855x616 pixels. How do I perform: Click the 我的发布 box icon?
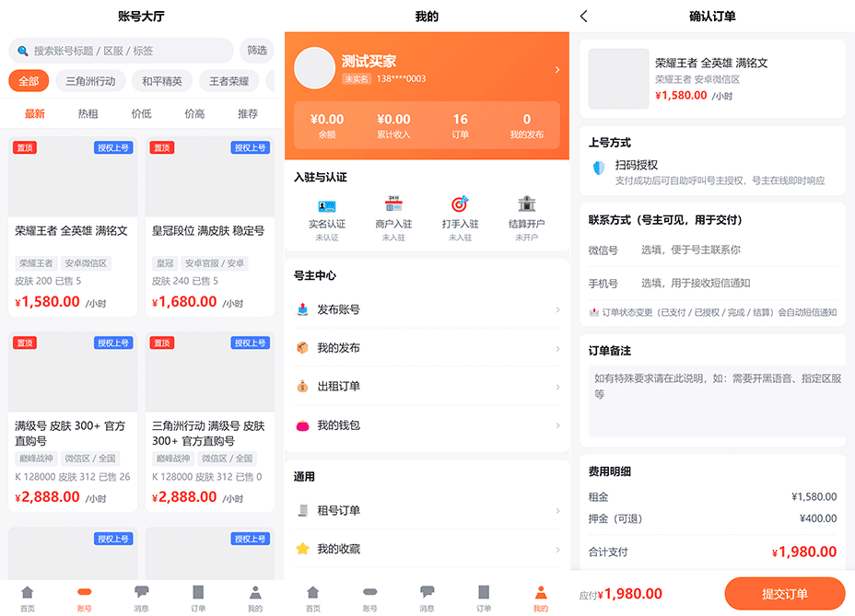pyautogui.click(x=302, y=348)
